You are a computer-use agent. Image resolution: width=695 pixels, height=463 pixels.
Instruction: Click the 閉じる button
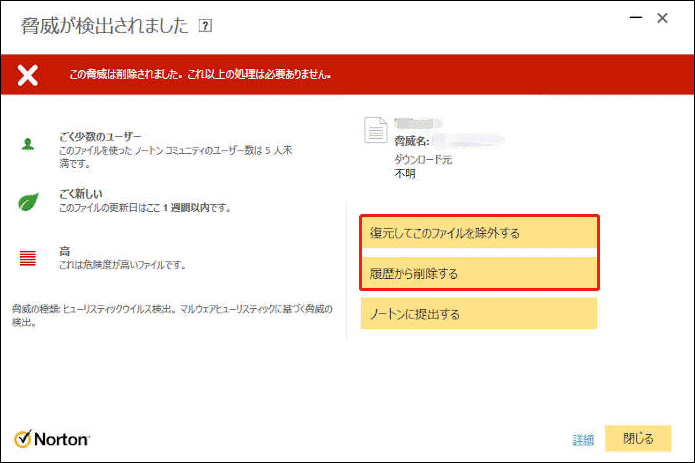[x=638, y=439]
